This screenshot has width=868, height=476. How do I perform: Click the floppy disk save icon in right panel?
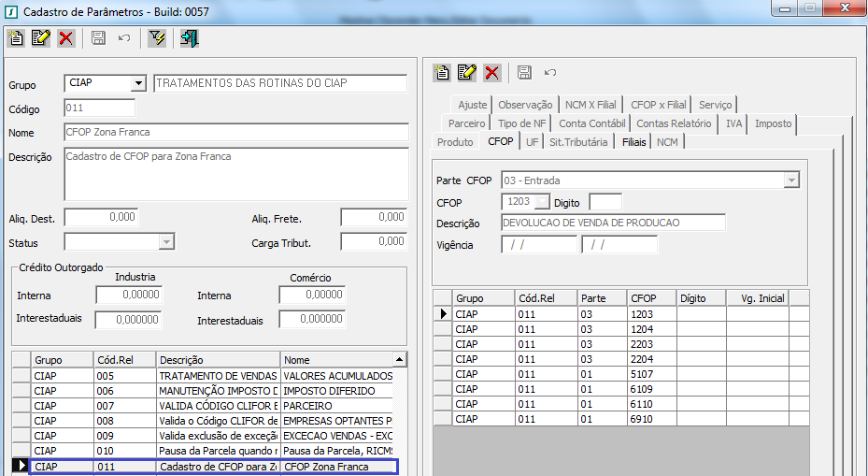coord(524,72)
